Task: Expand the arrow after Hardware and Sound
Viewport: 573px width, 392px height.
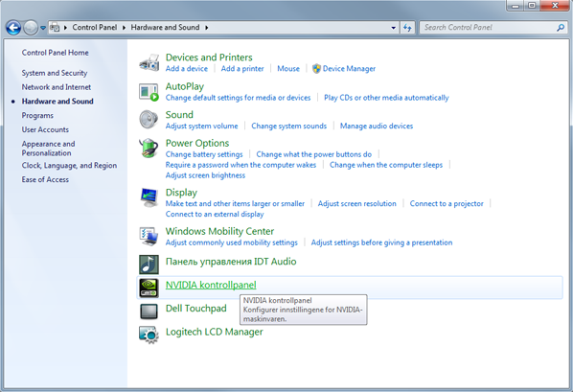Action: point(206,28)
